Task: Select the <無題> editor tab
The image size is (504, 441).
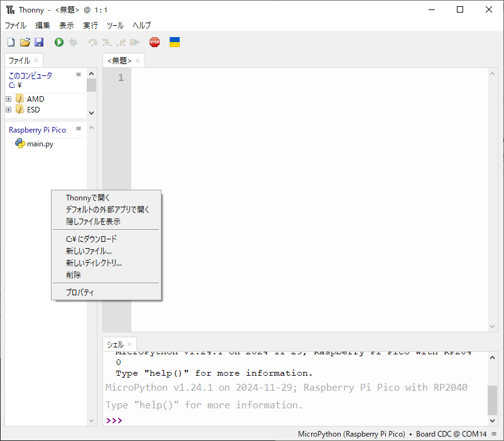Action: click(x=119, y=60)
